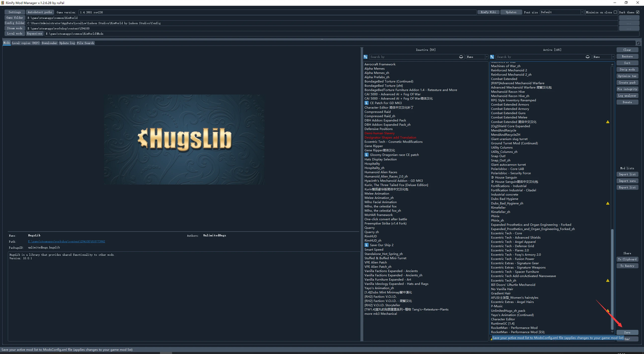Click the Expansions button
Viewport: 644px width, 354px height.
click(35, 33)
